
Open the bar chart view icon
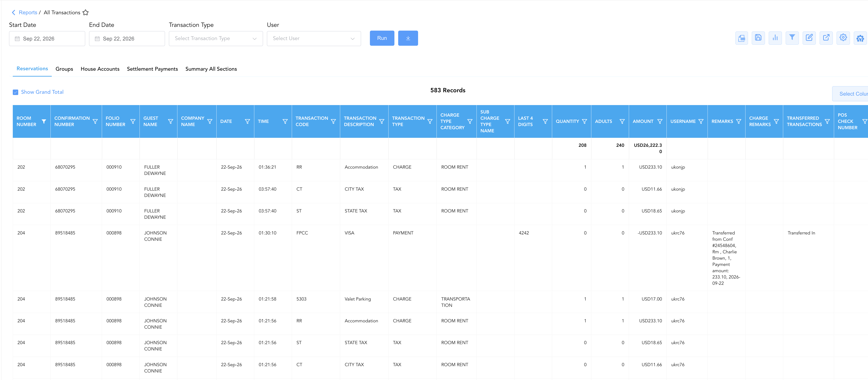click(x=775, y=38)
